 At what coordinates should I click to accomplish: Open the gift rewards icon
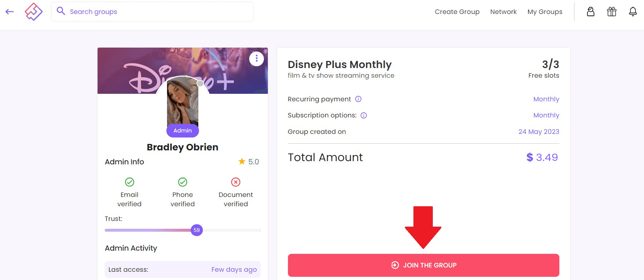coord(612,12)
